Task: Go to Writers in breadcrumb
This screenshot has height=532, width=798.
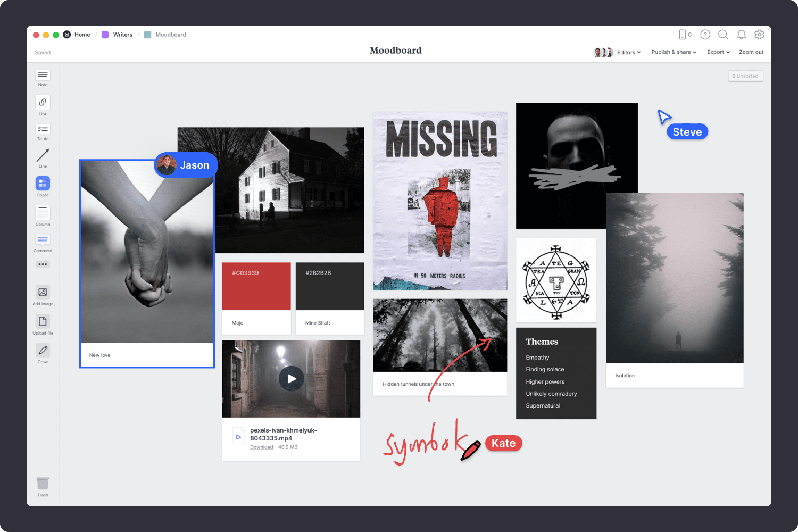Action: point(122,35)
